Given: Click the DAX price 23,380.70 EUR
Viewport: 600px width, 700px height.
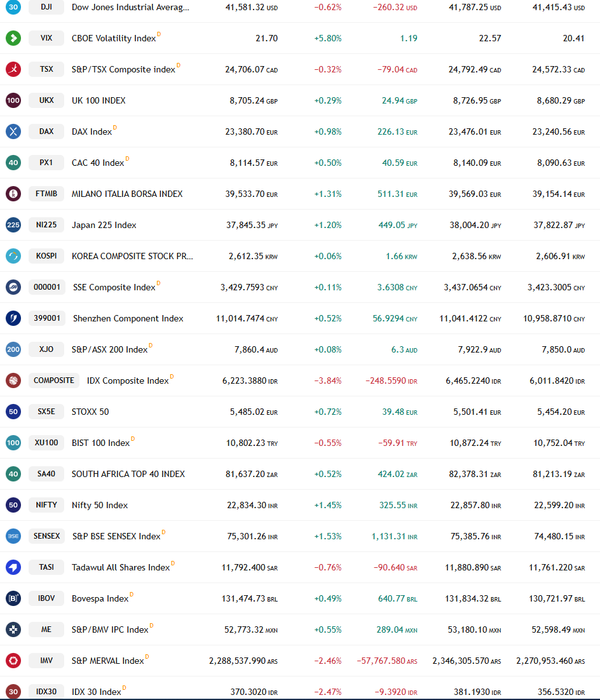Looking at the screenshot, I should (252, 131).
